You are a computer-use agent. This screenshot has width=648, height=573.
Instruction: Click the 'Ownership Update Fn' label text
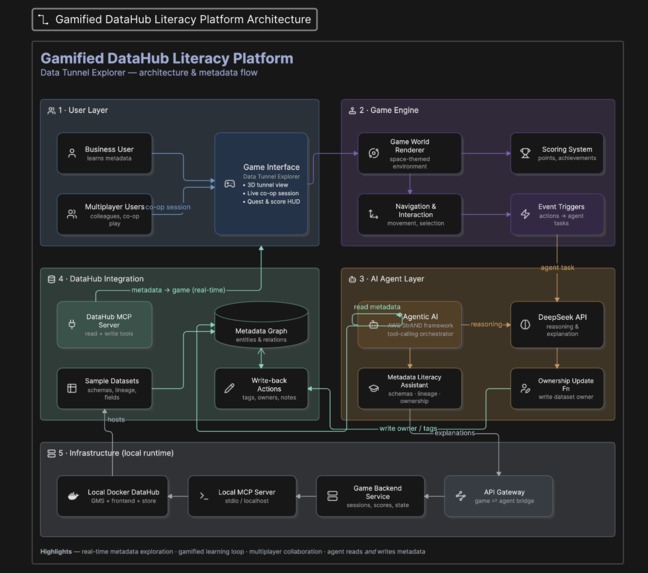566,385
